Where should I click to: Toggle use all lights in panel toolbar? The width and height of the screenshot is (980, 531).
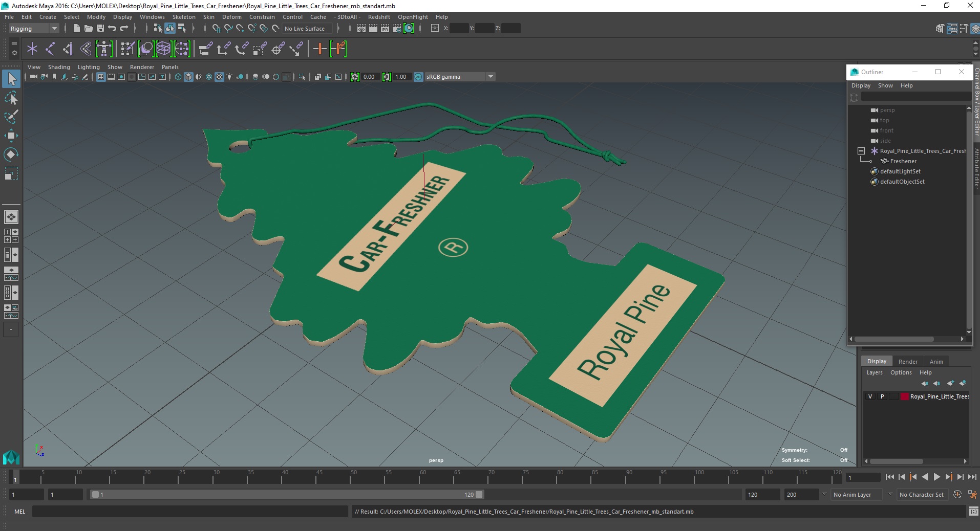click(229, 77)
